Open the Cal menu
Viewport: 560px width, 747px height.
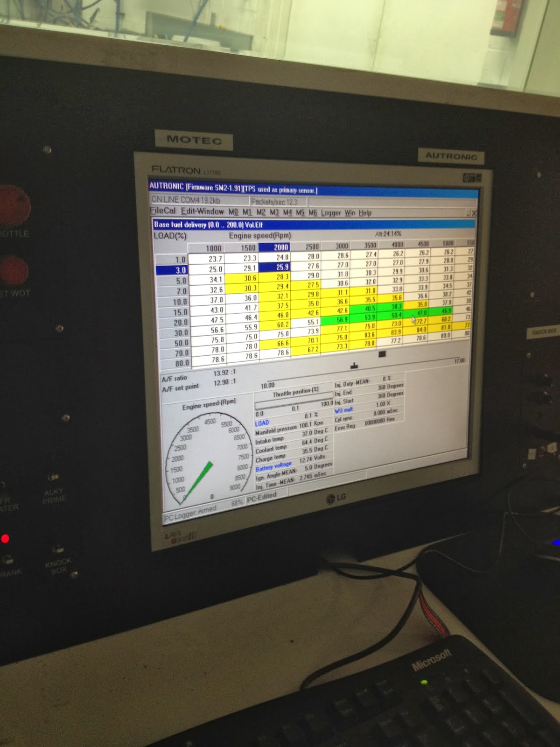[169, 211]
